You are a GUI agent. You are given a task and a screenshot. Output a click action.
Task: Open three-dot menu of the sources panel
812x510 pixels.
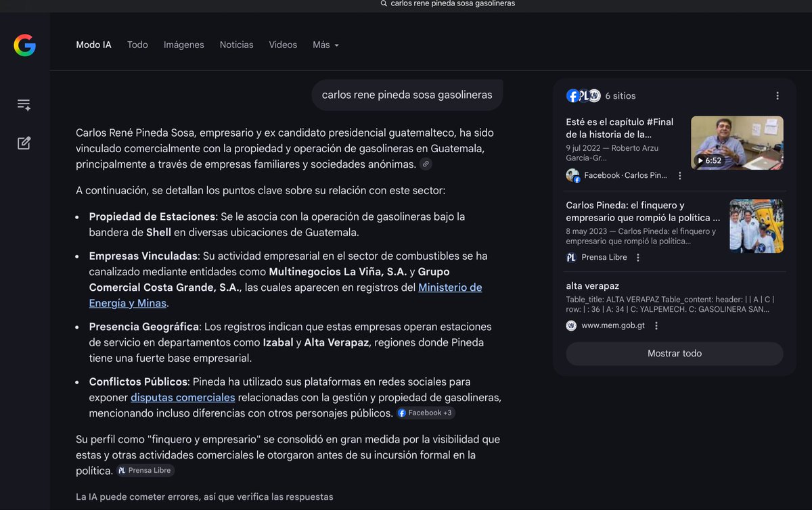(x=777, y=96)
